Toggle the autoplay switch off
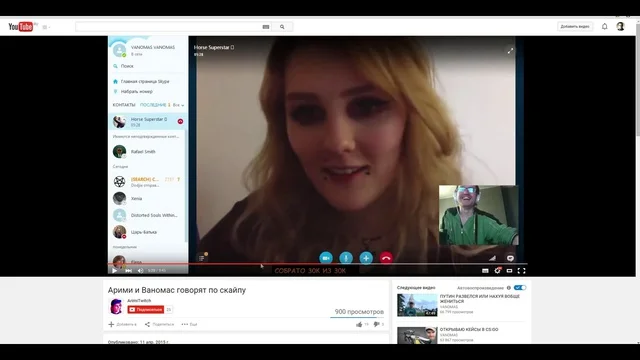The height and width of the screenshot is (360, 640). click(520, 288)
